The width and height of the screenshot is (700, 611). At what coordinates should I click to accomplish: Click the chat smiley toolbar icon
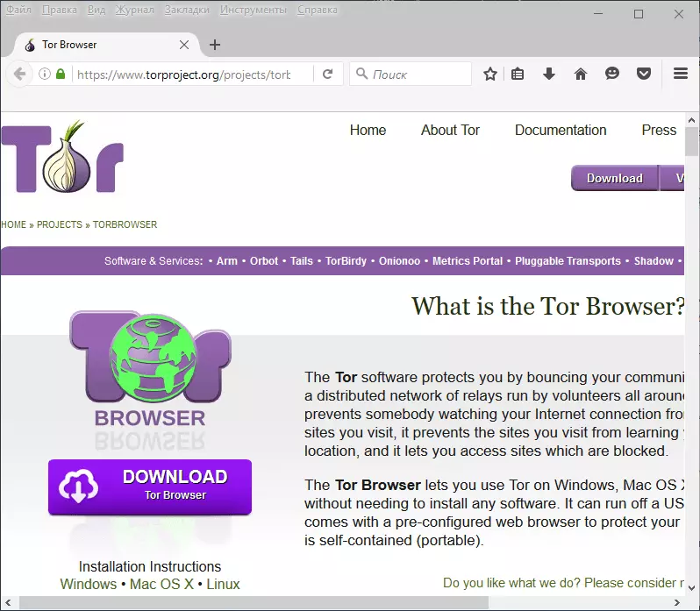coord(612,75)
